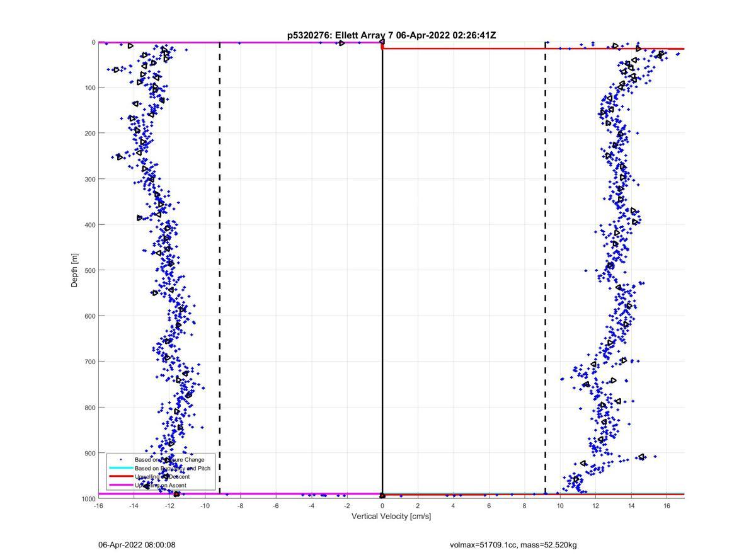Click depth axis tick label '600'

(89, 316)
